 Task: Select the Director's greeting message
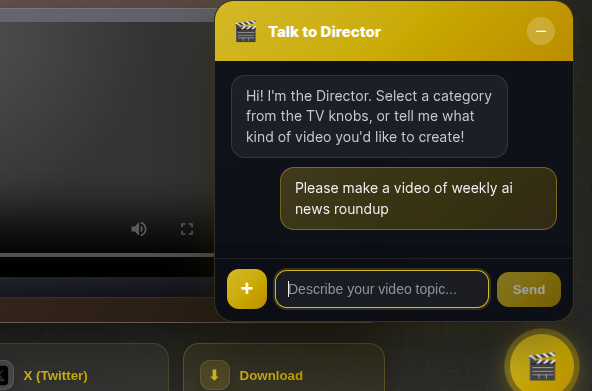369,116
